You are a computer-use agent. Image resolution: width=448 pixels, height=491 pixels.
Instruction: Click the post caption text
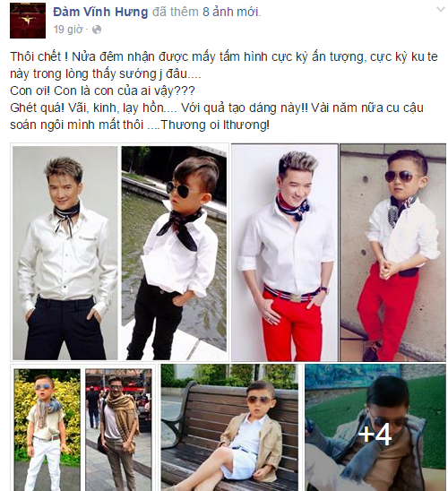(x=224, y=90)
